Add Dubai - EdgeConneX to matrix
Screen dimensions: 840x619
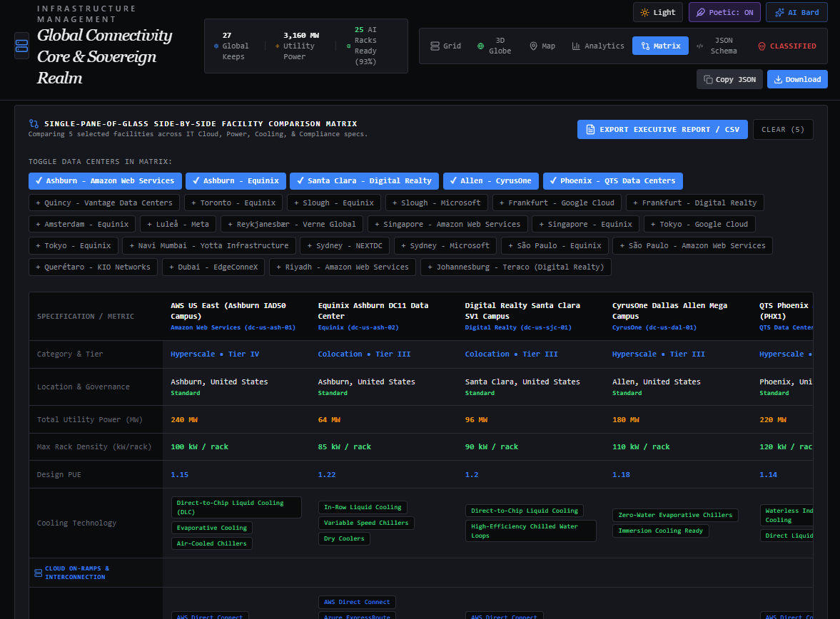click(213, 267)
